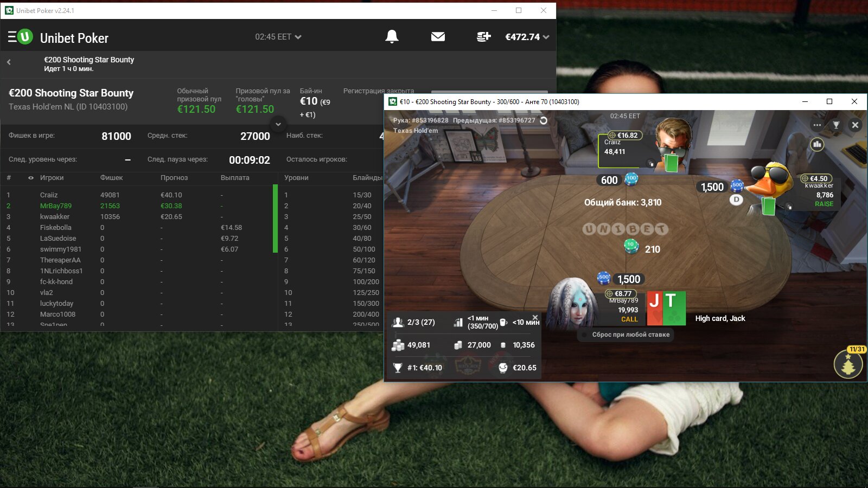Open the 02:45 EET time zone dropdown
This screenshot has height=488, width=868.
point(278,37)
